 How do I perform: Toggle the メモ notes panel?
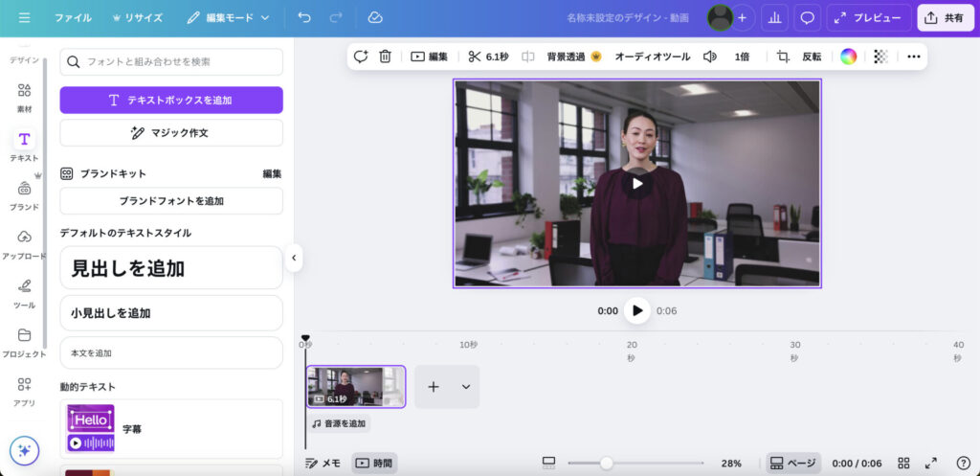(323, 463)
